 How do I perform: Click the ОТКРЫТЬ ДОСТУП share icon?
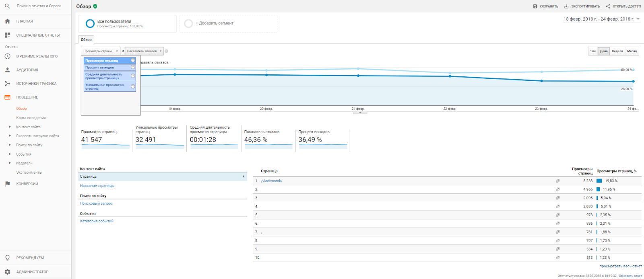[x=608, y=6]
